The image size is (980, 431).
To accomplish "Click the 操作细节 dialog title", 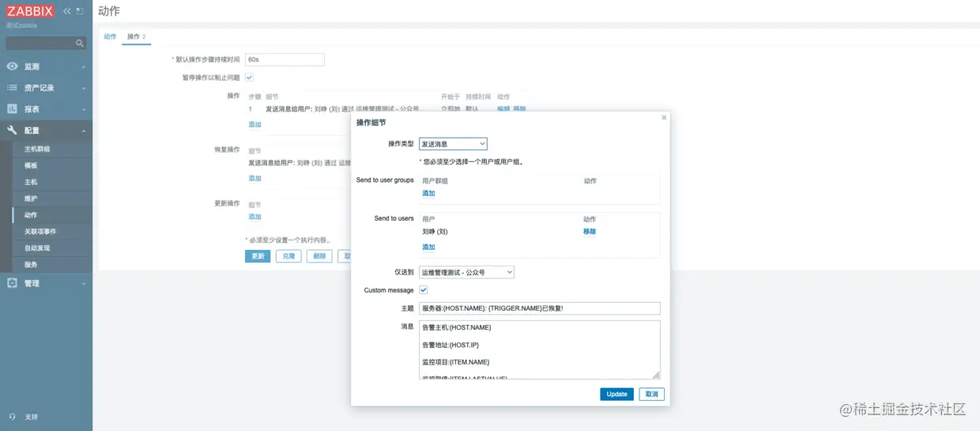I will coord(371,123).
